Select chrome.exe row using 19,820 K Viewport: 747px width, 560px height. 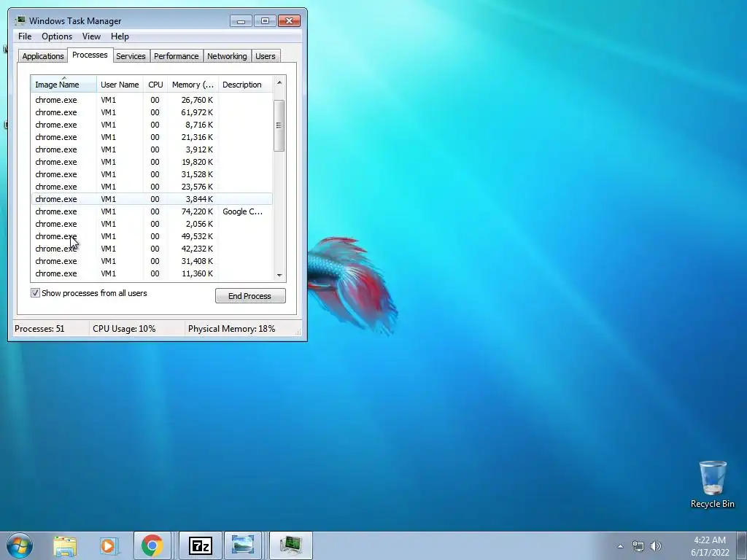tap(152, 162)
